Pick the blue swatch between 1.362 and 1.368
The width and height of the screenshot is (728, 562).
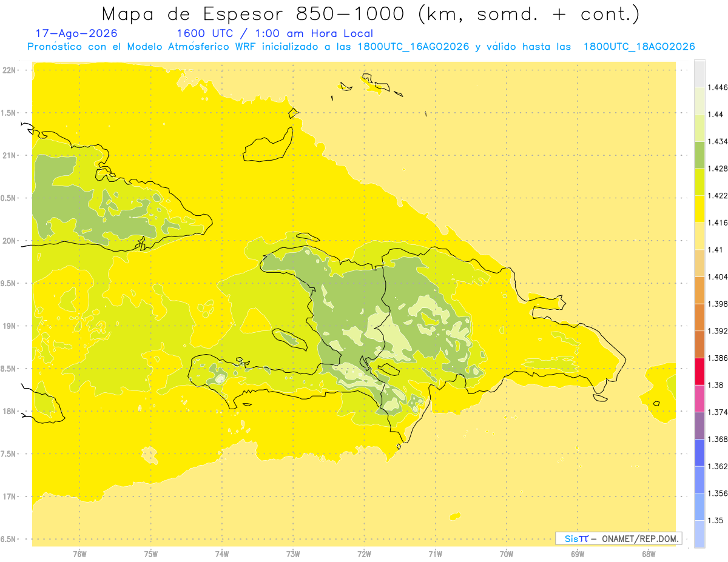pos(699,453)
